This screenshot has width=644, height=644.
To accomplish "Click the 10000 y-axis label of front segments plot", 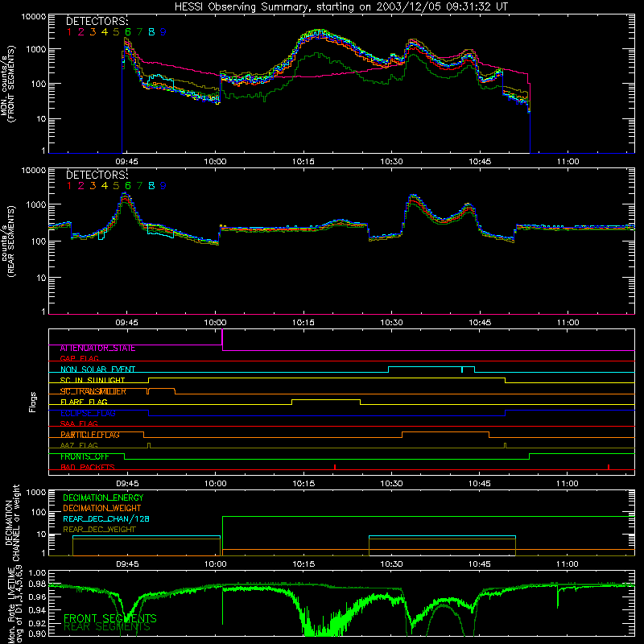I will [34, 17].
